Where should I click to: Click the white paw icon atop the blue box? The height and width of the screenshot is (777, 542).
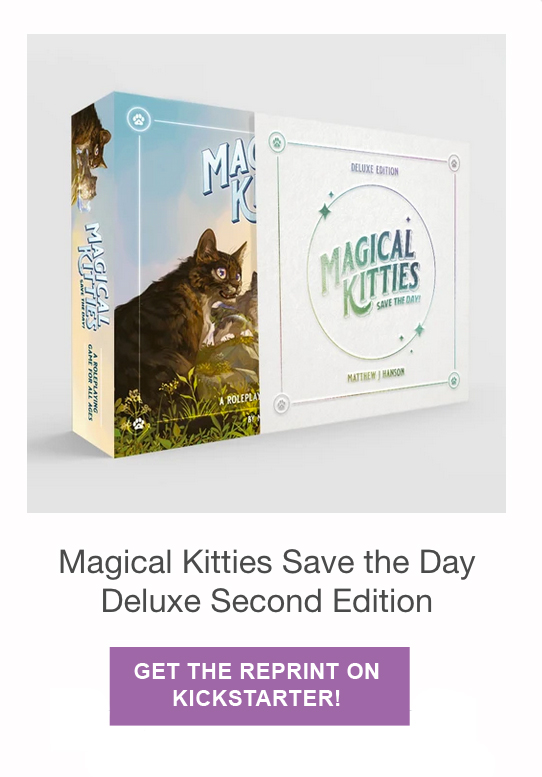pyautogui.click(x=139, y=119)
